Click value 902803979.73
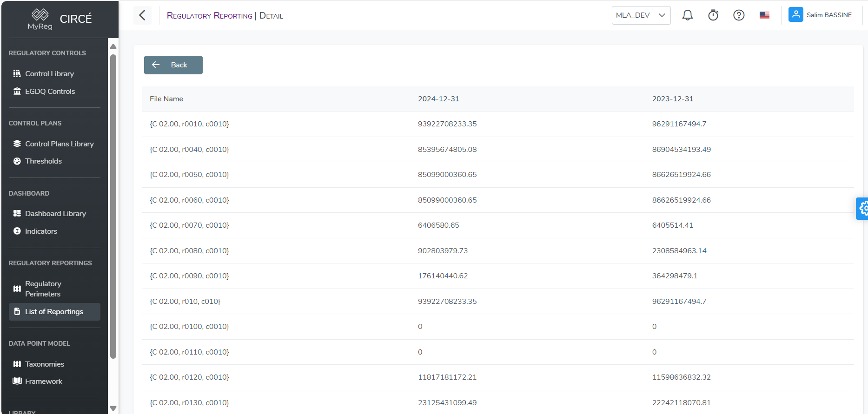The image size is (868, 414). coord(443,251)
